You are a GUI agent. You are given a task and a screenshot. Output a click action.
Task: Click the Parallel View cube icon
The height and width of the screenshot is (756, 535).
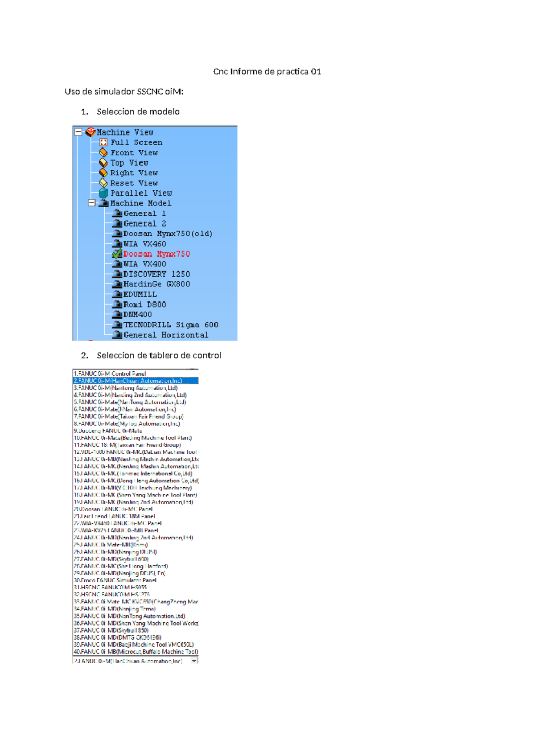coord(103,193)
